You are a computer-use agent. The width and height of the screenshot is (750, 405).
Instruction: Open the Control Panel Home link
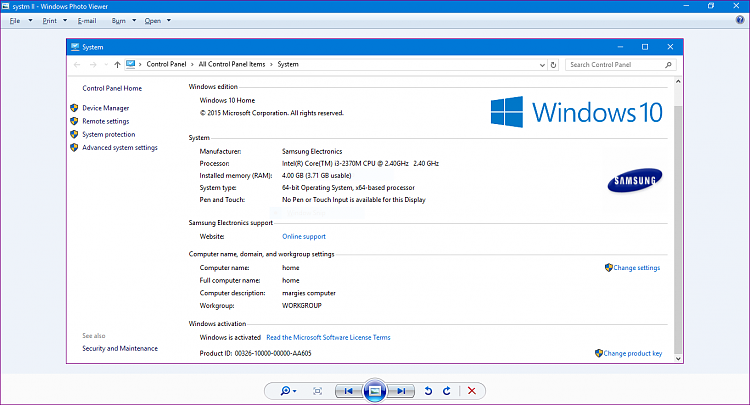112,88
